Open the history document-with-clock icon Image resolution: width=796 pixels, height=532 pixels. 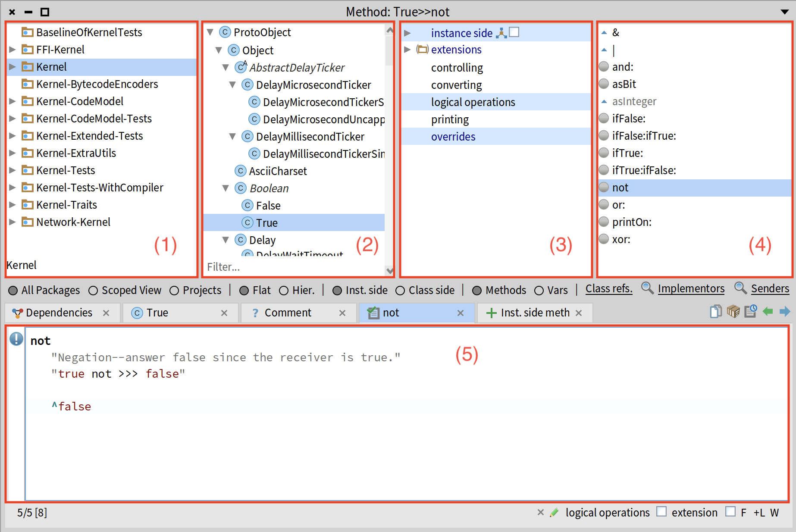point(751,311)
